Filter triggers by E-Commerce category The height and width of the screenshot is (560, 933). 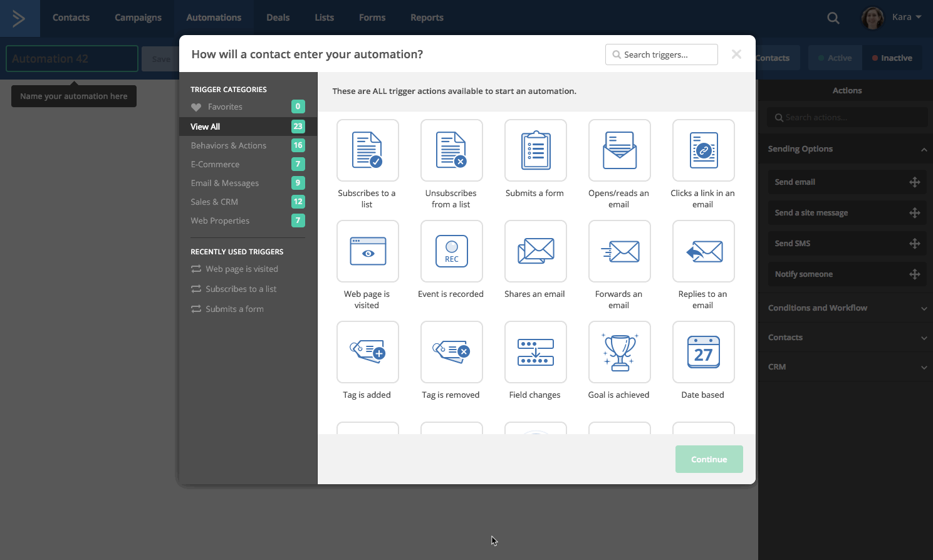click(215, 164)
